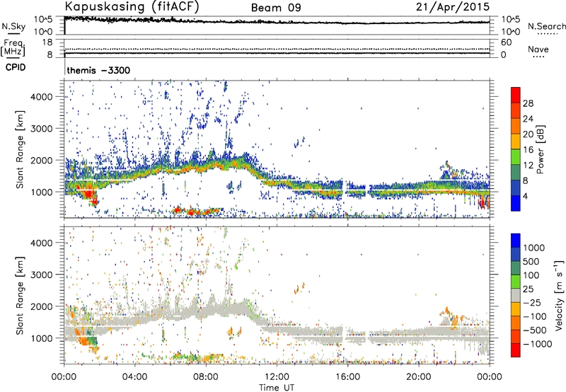This screenshot has height=392, width=566.
Task: Click Slant Range [km] label of power panel
Action: click(20, 149)
